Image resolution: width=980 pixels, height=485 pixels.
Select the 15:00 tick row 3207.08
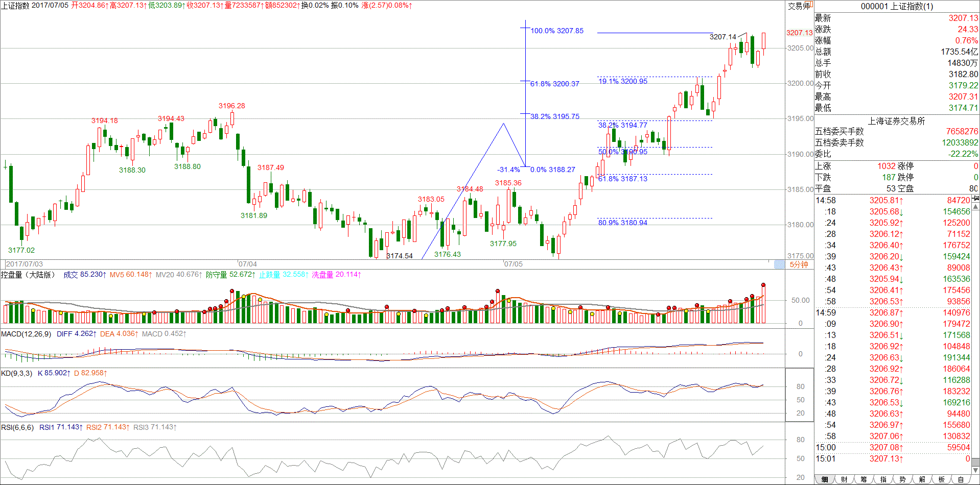click(x=893, y=447)
